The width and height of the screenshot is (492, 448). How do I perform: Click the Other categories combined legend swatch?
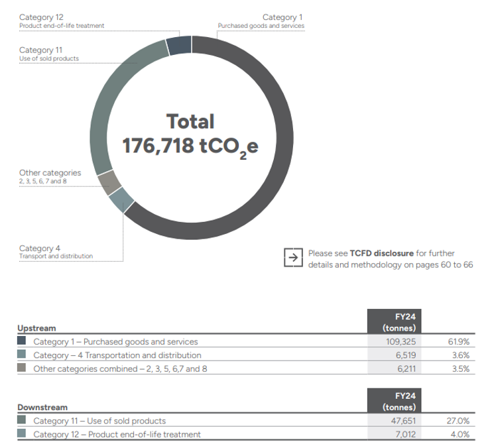click(x=22, y=368)
